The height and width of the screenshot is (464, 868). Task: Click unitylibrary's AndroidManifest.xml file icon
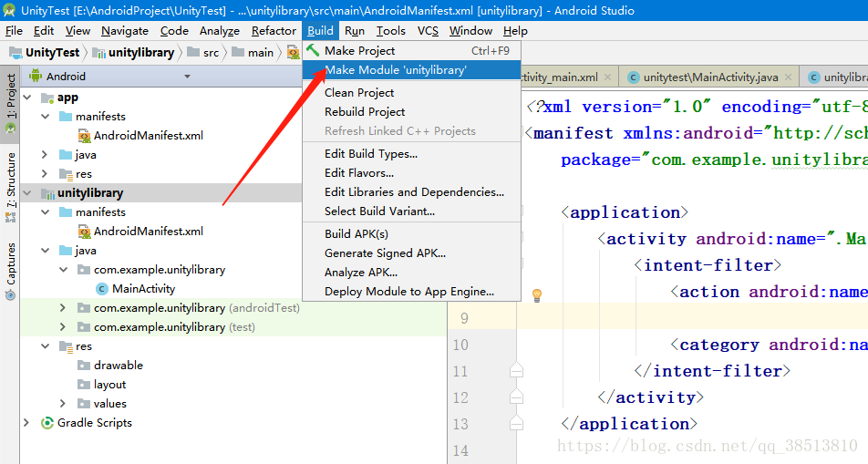pos(84,232)
